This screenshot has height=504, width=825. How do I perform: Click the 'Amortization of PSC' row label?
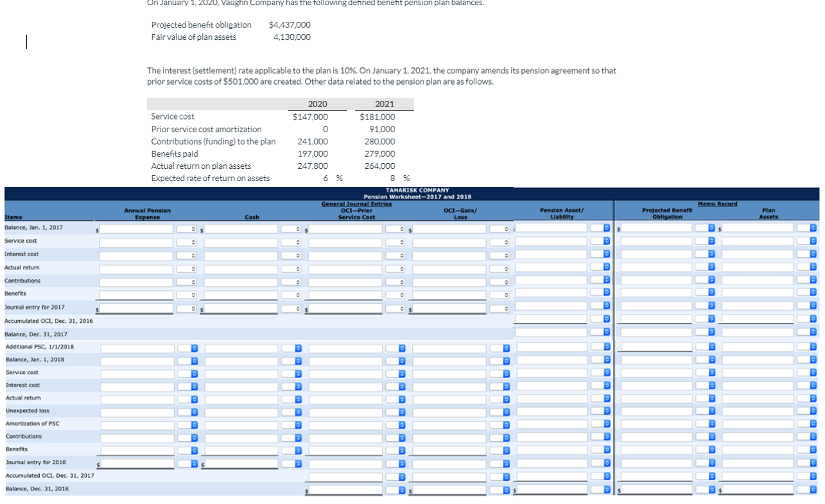[x=33, y=424]
